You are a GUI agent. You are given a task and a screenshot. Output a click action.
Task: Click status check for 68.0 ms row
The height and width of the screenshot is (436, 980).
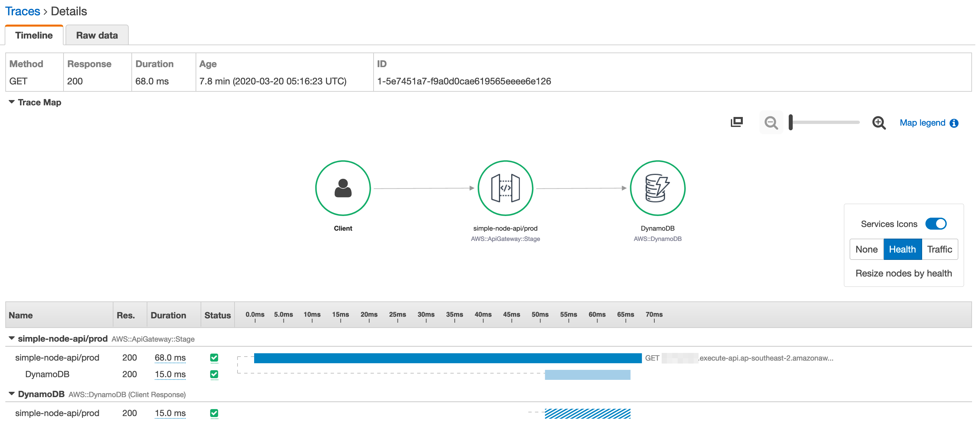click(214, 358)
